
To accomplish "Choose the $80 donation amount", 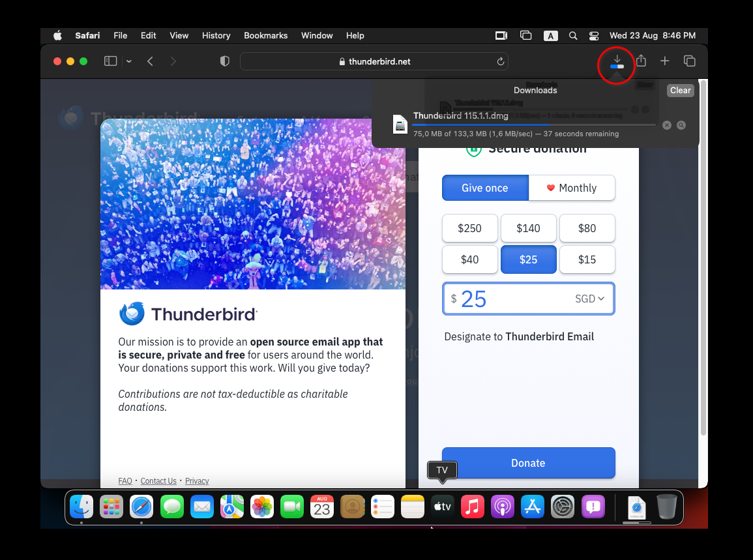I will coord(587,228).
